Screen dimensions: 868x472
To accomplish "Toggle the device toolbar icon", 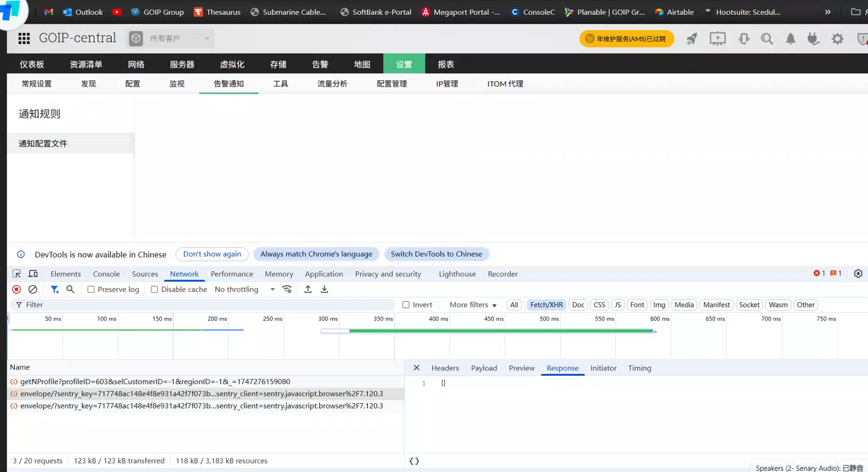I will coord(33,274).
